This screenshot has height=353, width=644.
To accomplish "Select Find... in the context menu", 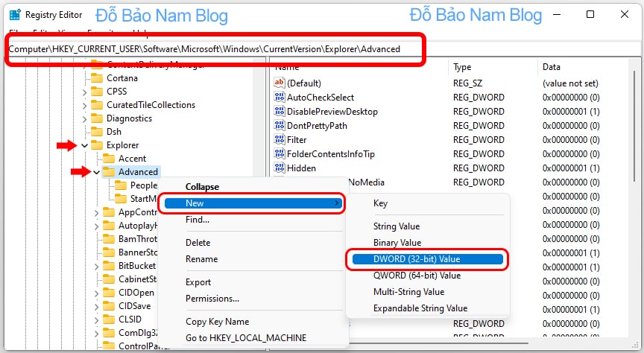I will pyautogui.click(x=197, y=220).
